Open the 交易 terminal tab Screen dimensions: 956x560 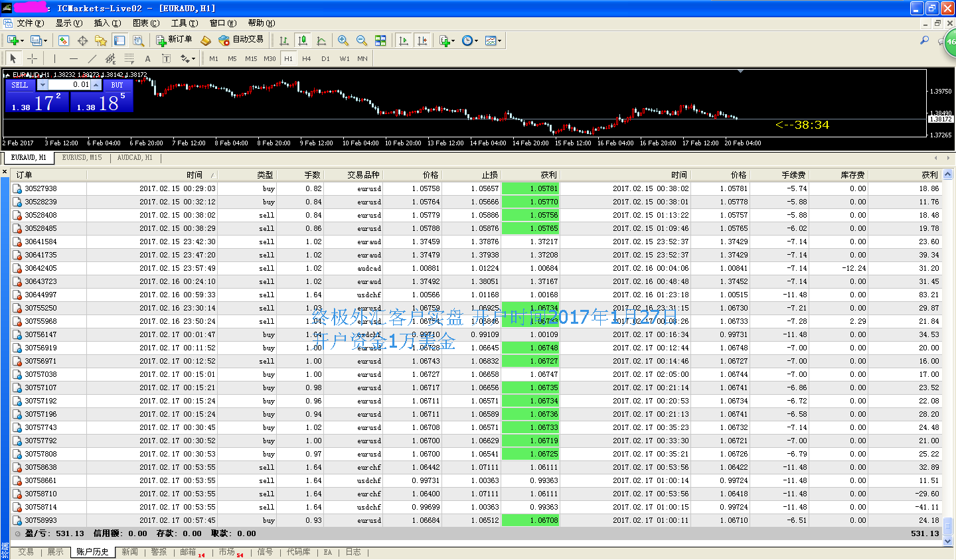pos(26,552)
